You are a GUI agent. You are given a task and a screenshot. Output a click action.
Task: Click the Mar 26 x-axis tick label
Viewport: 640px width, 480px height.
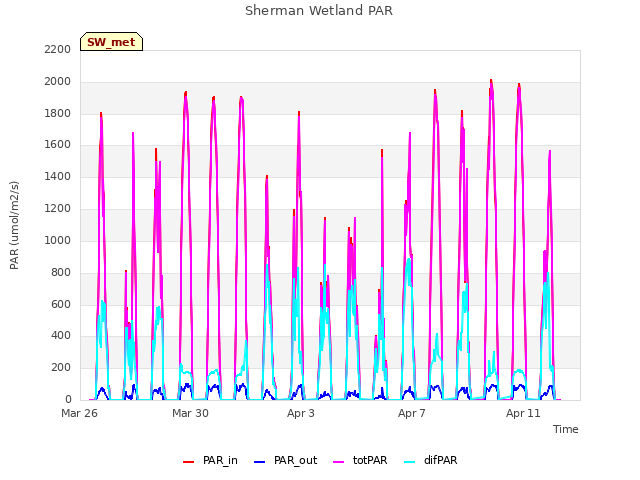pyautogui.click(x=79, y=413)
